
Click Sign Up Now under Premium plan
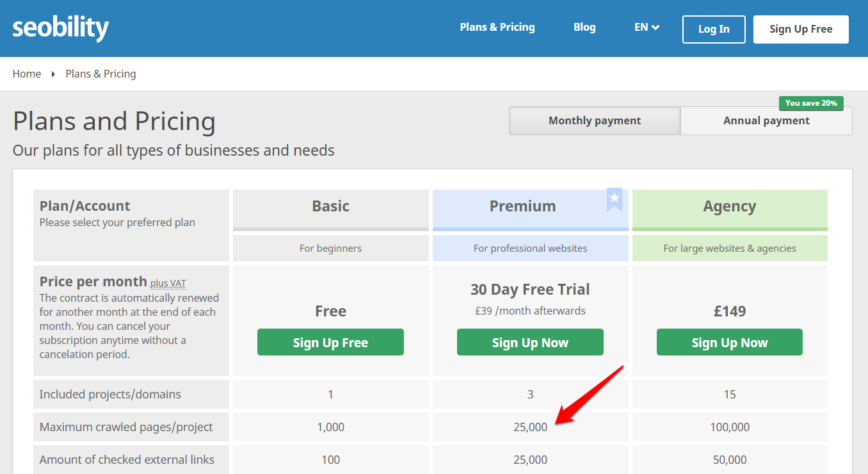[530, 342]
